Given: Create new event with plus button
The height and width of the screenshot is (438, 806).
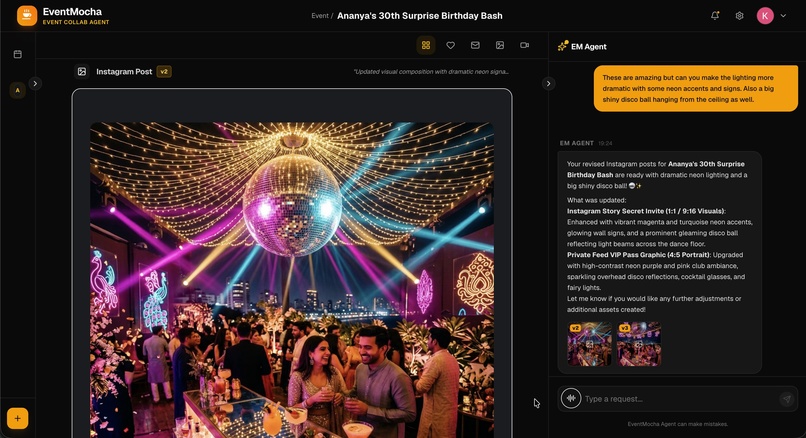Looking at the screenshot, I should pyautogui.click(x=17, y=418).
